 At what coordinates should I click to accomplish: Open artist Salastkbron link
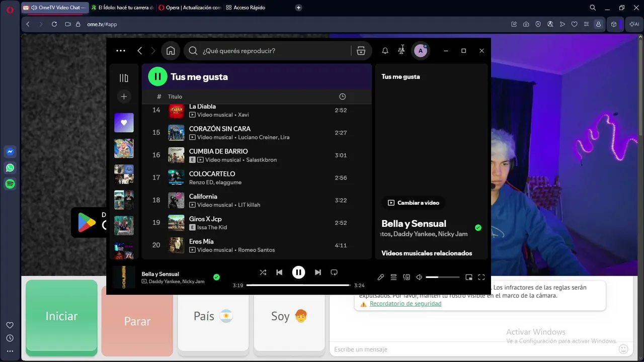pos(262,160)
